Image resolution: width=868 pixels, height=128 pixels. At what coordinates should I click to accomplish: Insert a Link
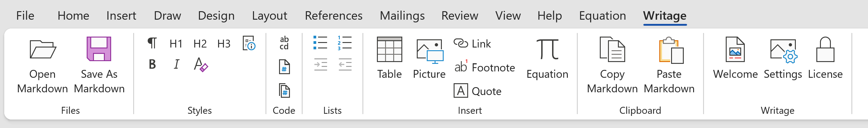coord(472,44)
